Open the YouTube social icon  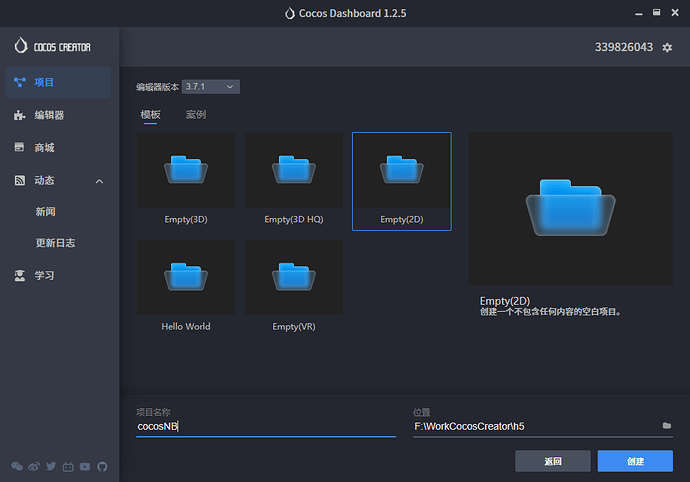[85, 467]
